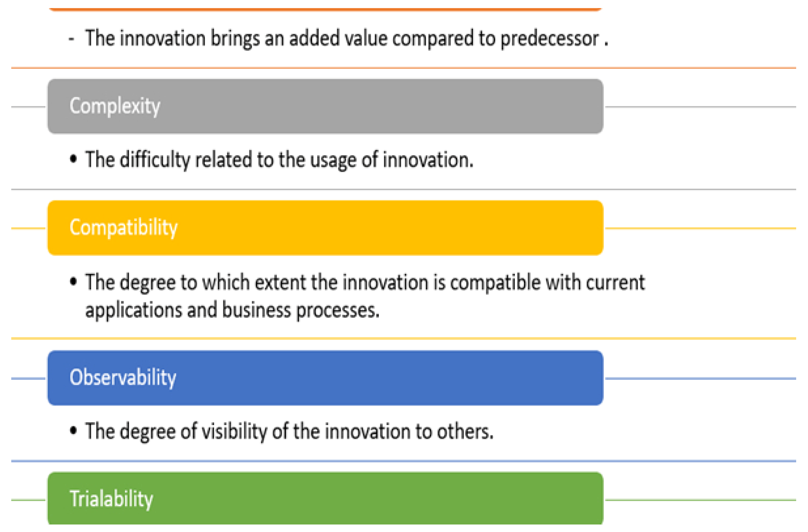
Task: Click the thin orange separator line below the predecessor text
Action: click(404, 68)
